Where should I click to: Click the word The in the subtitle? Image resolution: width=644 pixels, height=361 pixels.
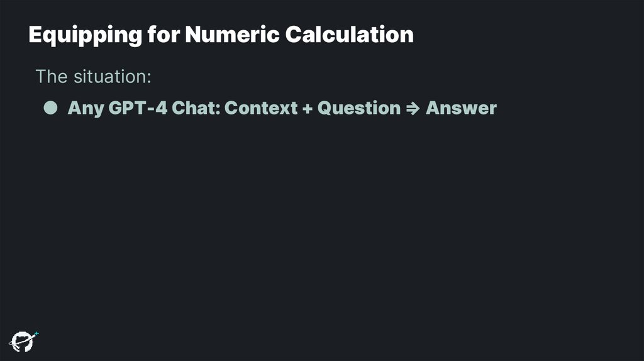point(52,77)
